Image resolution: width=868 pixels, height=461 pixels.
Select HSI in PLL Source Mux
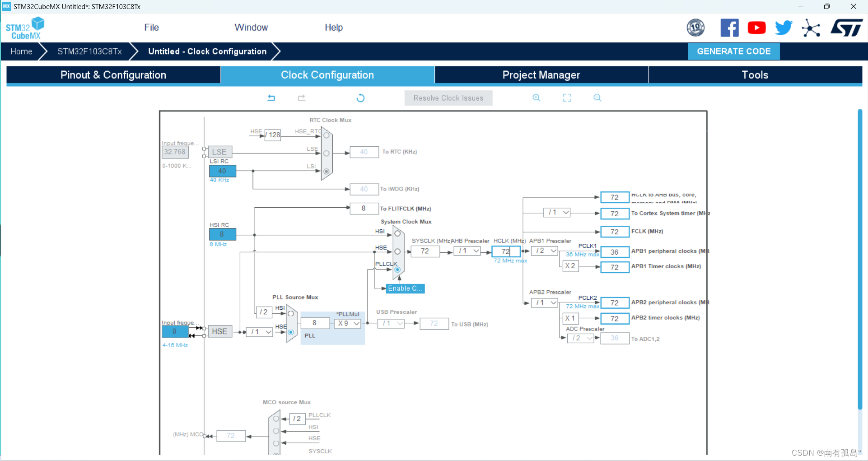click(291, 313)
